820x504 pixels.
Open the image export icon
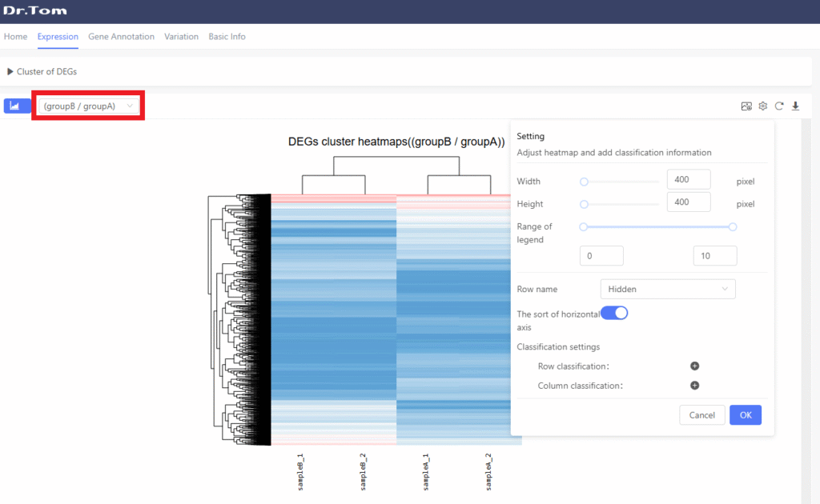[x=746, y=106]
